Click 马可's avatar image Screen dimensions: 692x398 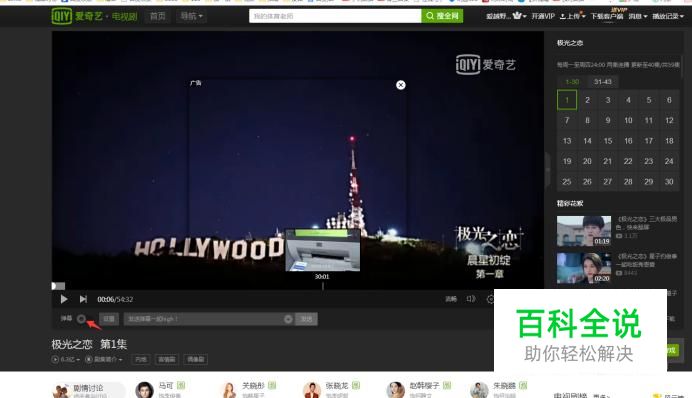tap(144, 390)
